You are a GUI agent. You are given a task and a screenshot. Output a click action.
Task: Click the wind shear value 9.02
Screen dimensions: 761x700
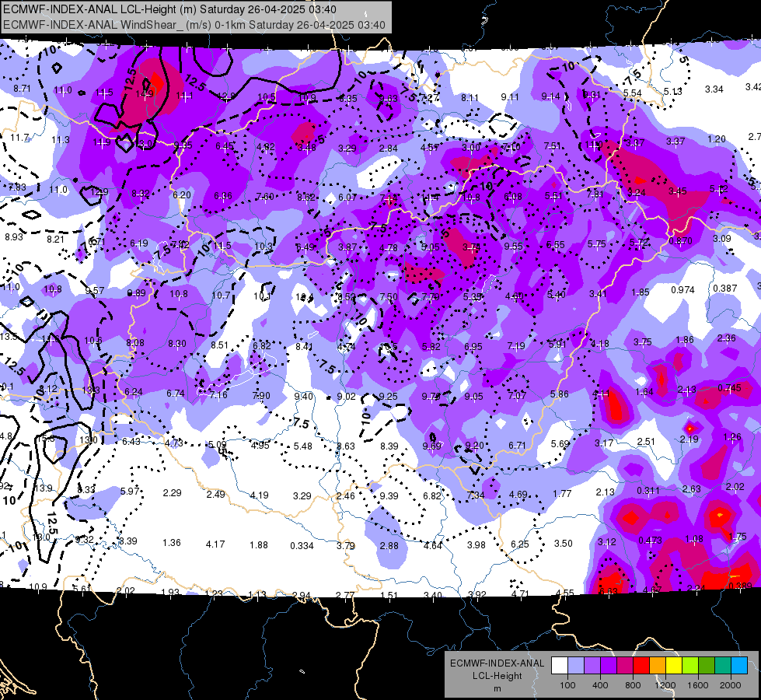(x=346, y=397)
